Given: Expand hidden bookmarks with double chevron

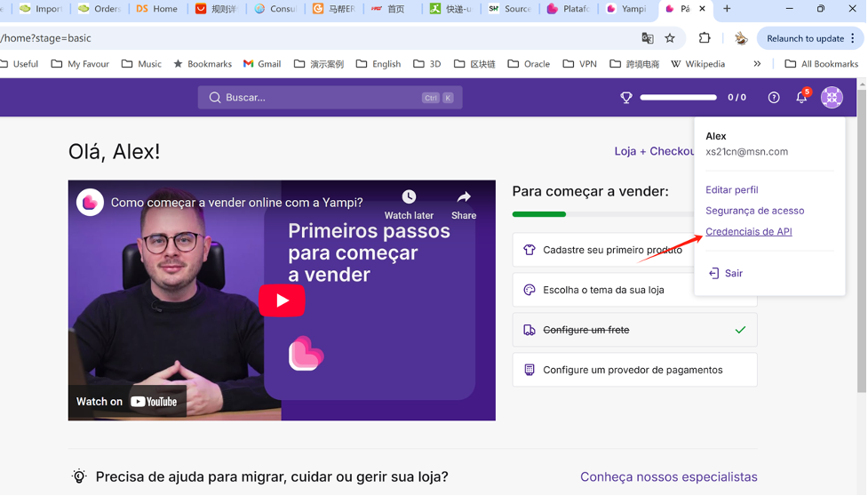Looking at the screenshot, I should [757, 64].
